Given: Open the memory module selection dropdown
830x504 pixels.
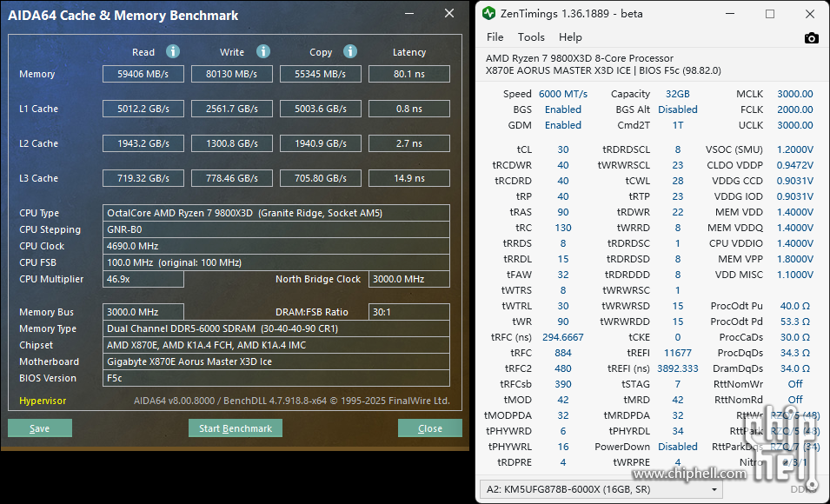Looking at the screenshot, I should pos(601,489).
